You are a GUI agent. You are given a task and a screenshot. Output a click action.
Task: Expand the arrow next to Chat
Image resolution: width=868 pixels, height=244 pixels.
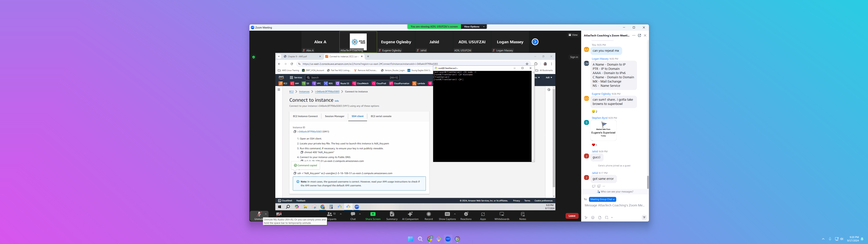360,214
